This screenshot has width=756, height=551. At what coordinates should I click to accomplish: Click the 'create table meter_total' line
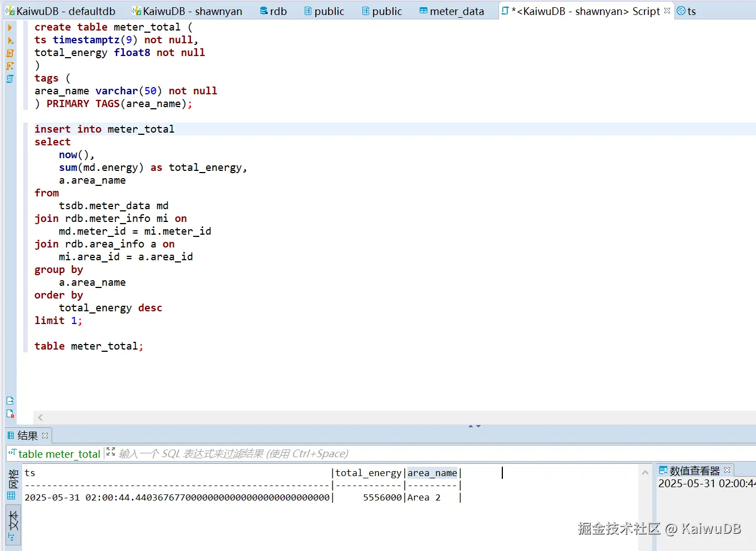pyautogui.click(x=113, y=27)
